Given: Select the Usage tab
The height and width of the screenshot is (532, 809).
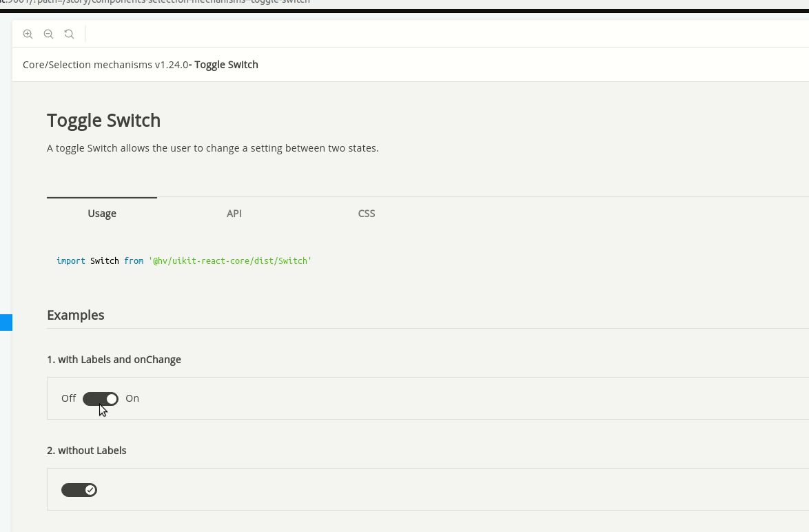Looking at the screenshot, I should (101, 214).
